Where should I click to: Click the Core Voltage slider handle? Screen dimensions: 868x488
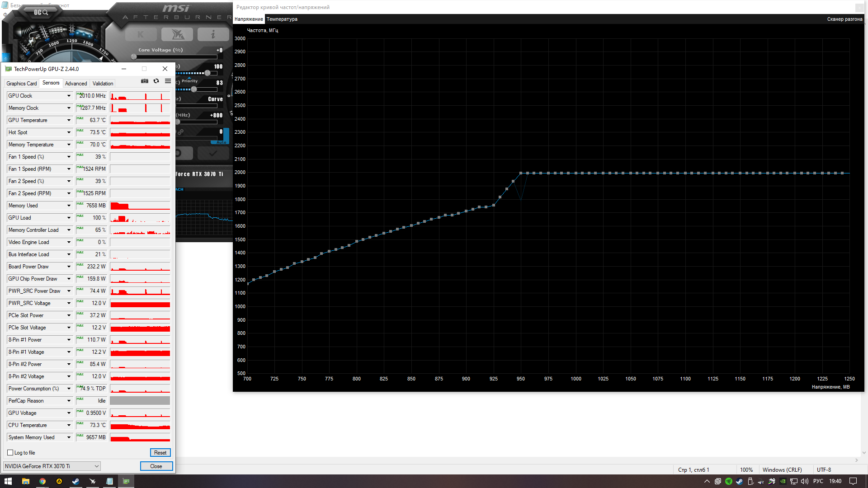coord(134,57)
